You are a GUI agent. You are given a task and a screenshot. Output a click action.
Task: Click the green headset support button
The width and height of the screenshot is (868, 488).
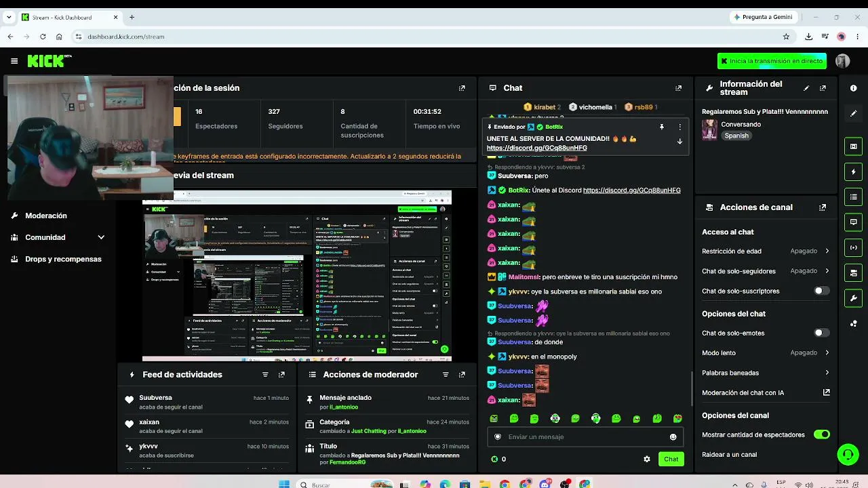click(848, 454)
